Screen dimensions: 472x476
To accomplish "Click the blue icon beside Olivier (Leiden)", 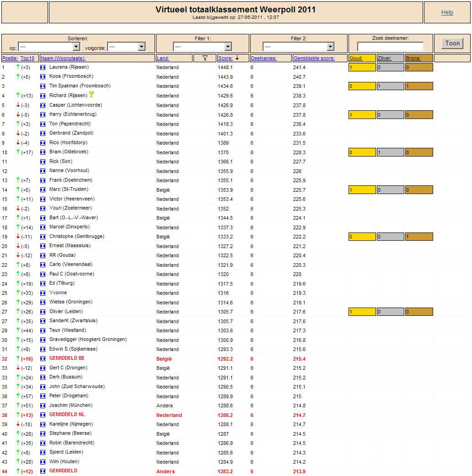I will (43, 312).
